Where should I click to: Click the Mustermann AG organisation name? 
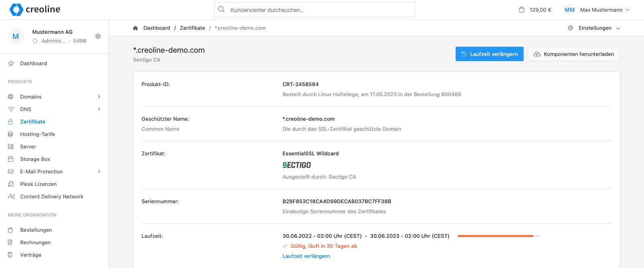[x=52, y=32]
